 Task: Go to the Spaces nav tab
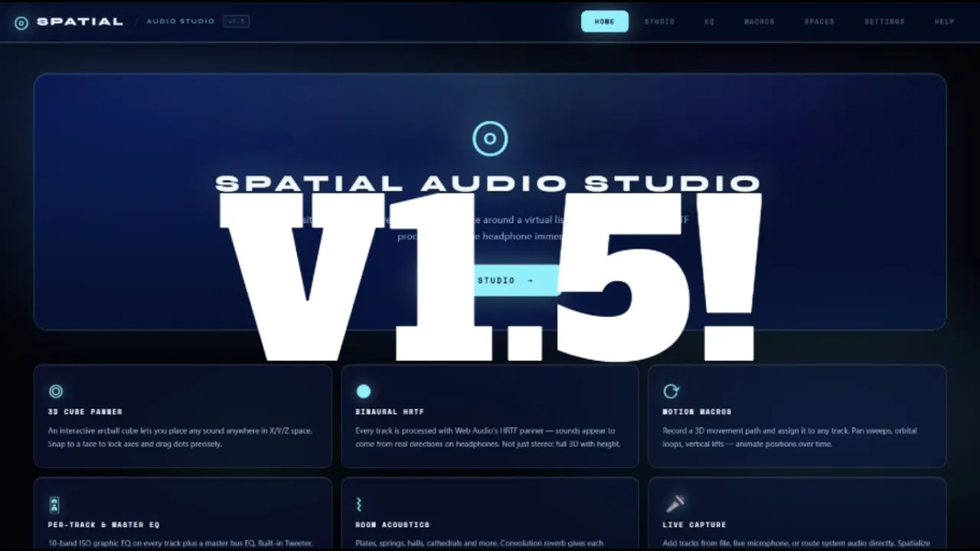tap(819, 21)
